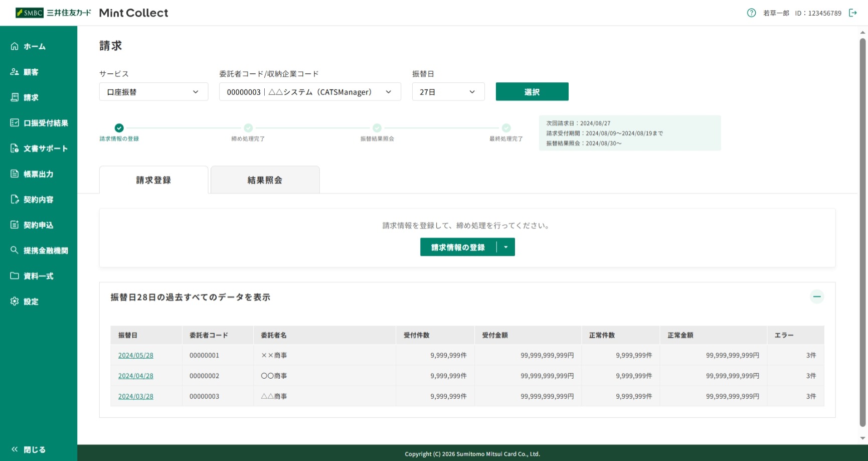Collapse the 振替日28日 past data panel

817,296
